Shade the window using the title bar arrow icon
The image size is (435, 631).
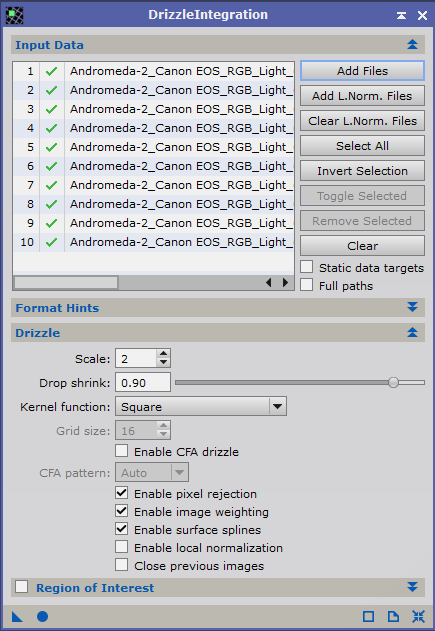(401, 15)
